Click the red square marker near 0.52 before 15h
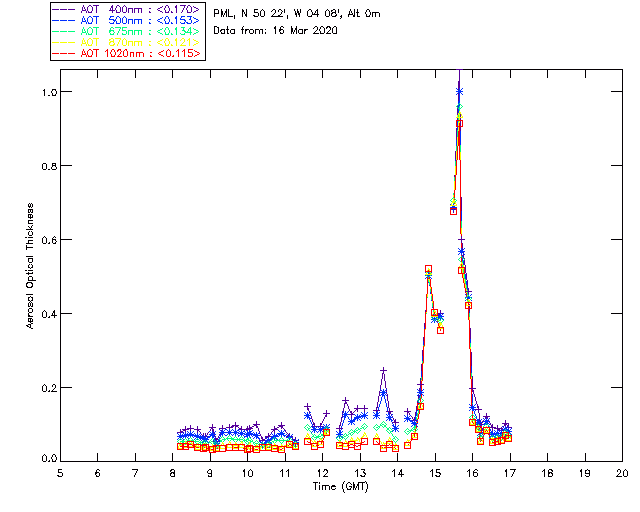This screenshot has height=512, width=640. pos(428,269)
